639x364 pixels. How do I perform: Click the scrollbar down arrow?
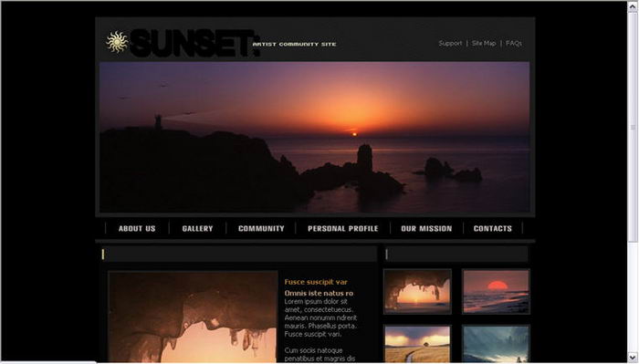coord(633,358)
